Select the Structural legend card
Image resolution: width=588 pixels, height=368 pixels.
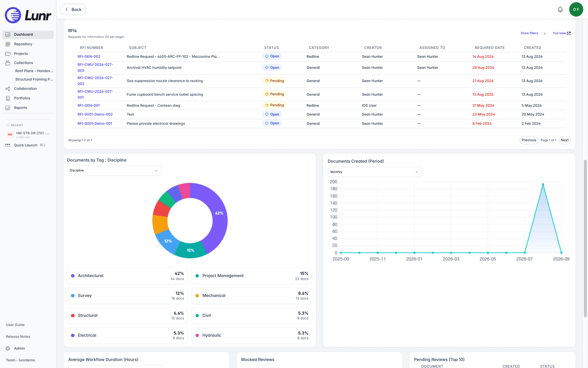[127, 315]
